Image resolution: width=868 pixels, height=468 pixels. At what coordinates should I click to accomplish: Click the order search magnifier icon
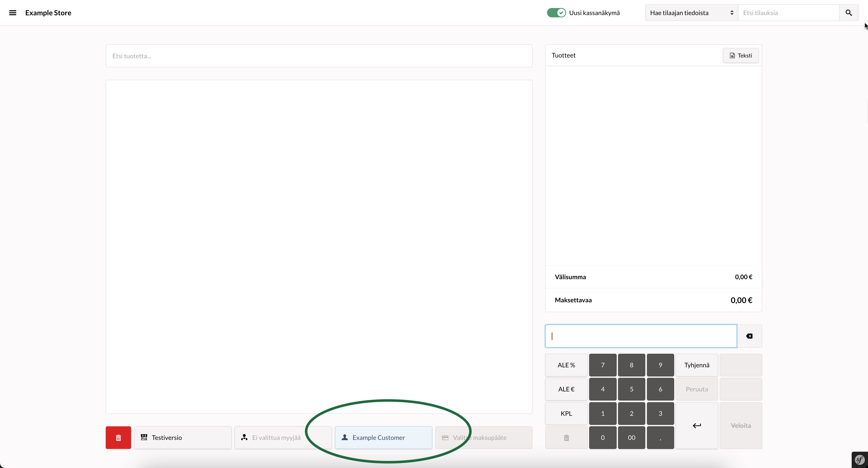tap(848, 13)
